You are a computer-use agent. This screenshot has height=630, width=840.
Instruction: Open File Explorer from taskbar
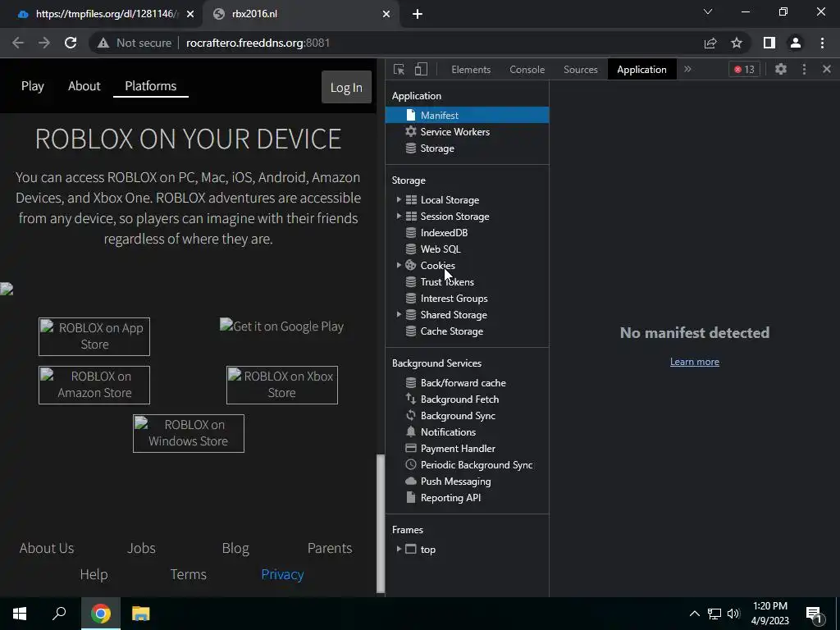click(x=141, y=614)
